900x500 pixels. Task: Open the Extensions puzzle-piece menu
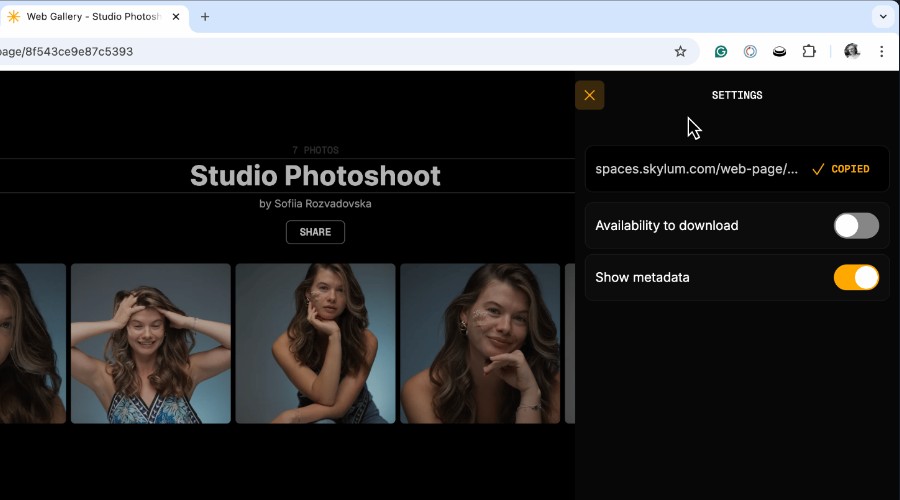coord(809,52)
